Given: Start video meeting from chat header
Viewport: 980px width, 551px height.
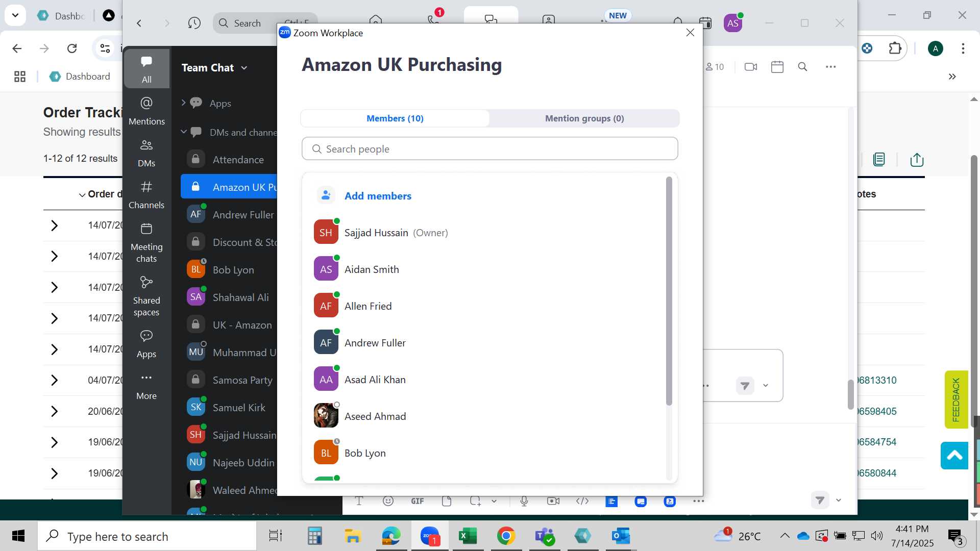Looking at the screenshot, I should click(751, 67).
